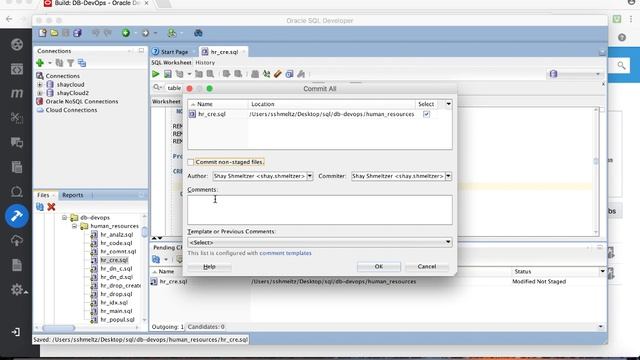This screenshot has width=640, height=360.
Task: Open Template or Previous Comments dropdown
Action: 448,242
